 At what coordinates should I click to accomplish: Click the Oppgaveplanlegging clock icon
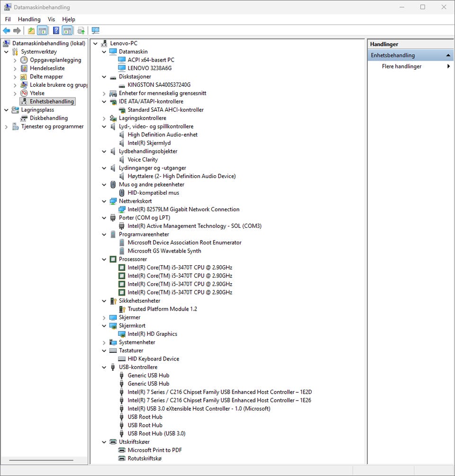pyautogui.click(x=24, y=60)
